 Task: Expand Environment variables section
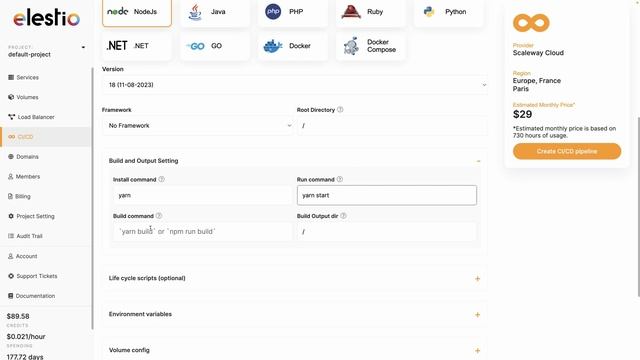pos(478,315)
